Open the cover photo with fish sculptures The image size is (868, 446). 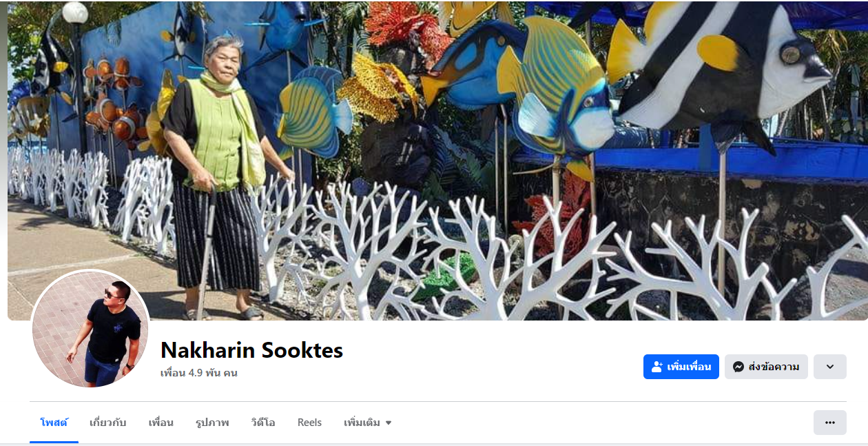(x=437, y=161)
